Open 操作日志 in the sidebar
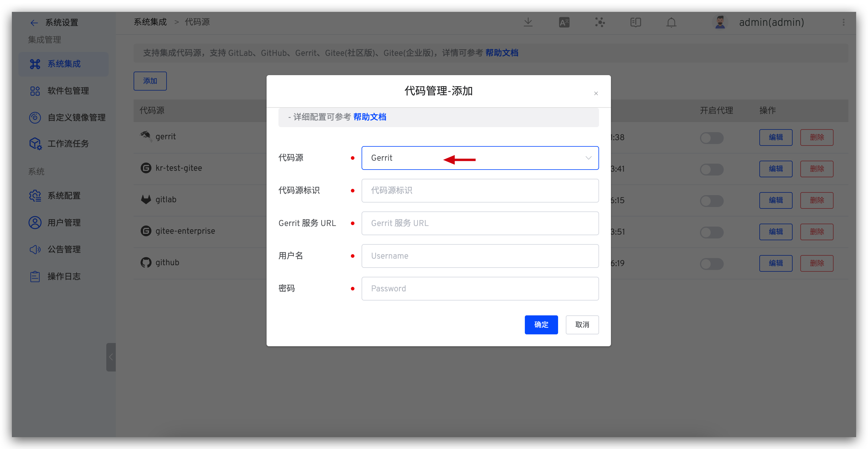This screenshot has width=868, height=449. click(x=63, y=276)
